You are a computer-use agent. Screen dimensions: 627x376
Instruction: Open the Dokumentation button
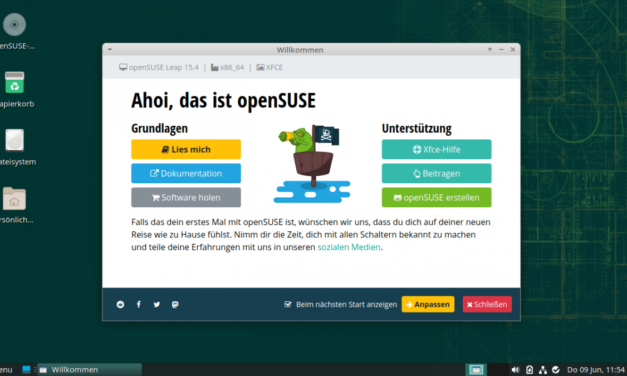tap(186, 173)
